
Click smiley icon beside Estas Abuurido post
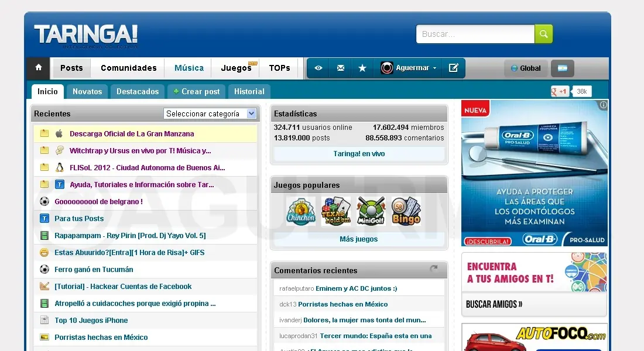[44, 253]
